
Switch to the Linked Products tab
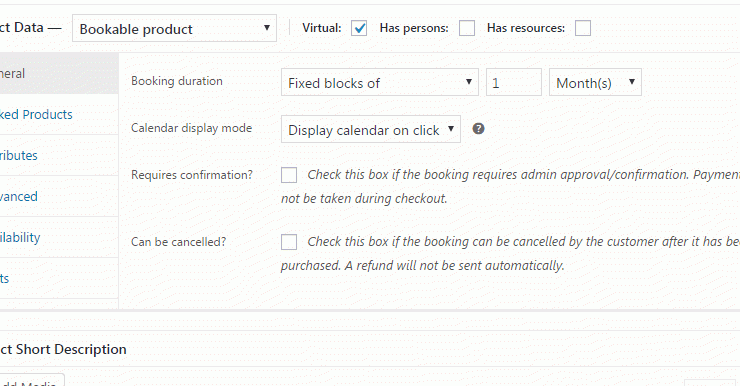[x=59, y=115]
